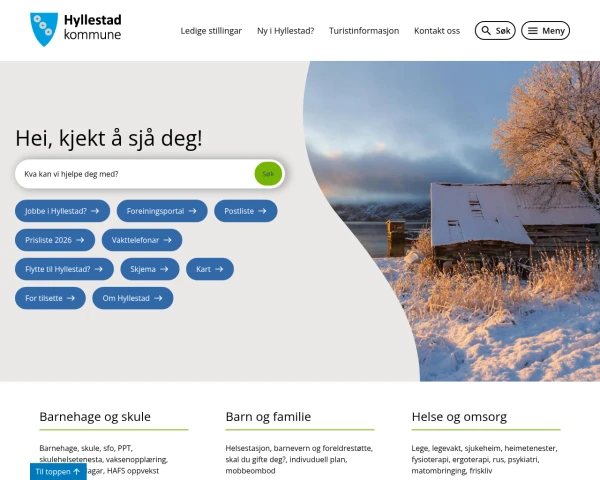The height and width of the screenshot is (480, 600).
Task: Focus the Kva kan vi hjelpe deg med? field
Action: pyautogui.click(x=135, y=174)
